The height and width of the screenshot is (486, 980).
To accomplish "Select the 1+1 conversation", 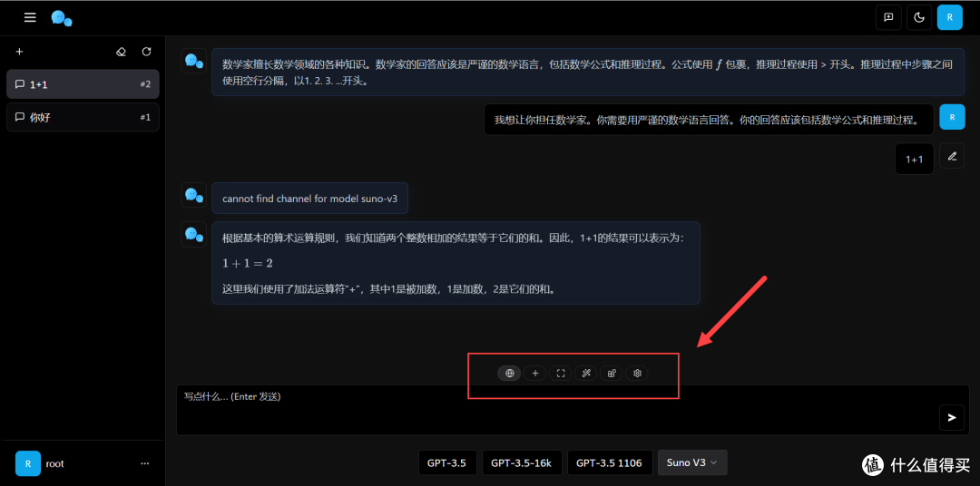I will (83, 84).
